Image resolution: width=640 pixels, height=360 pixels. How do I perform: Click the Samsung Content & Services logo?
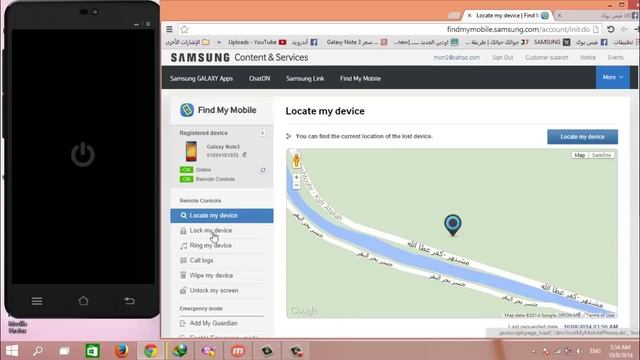point(239,58)
